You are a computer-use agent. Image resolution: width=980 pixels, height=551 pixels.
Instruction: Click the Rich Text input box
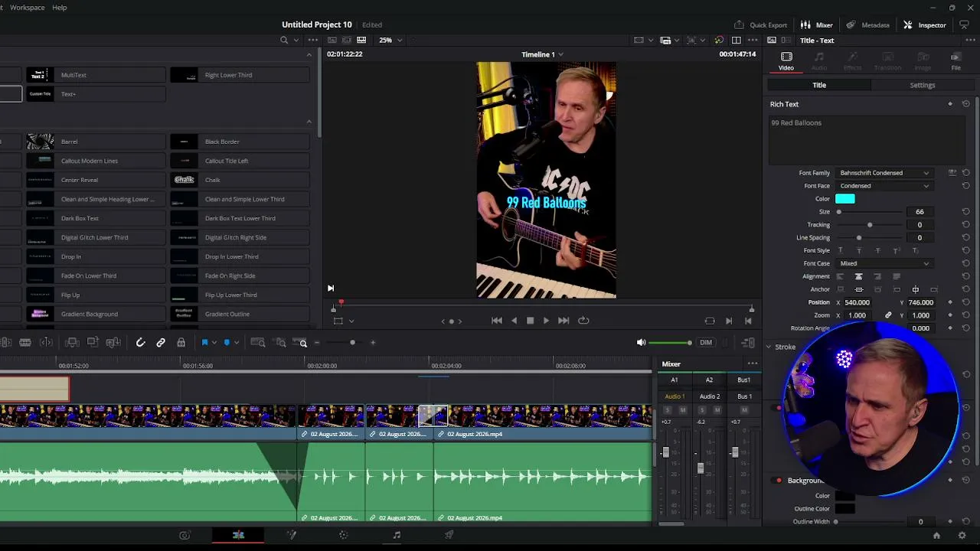click(x=867, y=139)
